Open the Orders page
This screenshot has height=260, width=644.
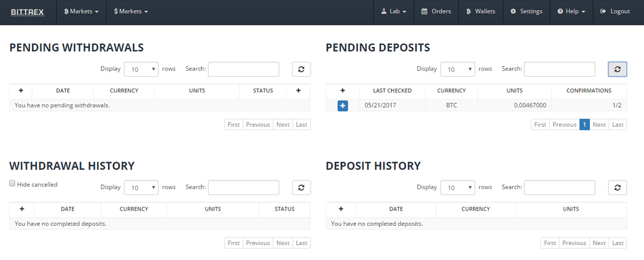(x=436, y=11)
